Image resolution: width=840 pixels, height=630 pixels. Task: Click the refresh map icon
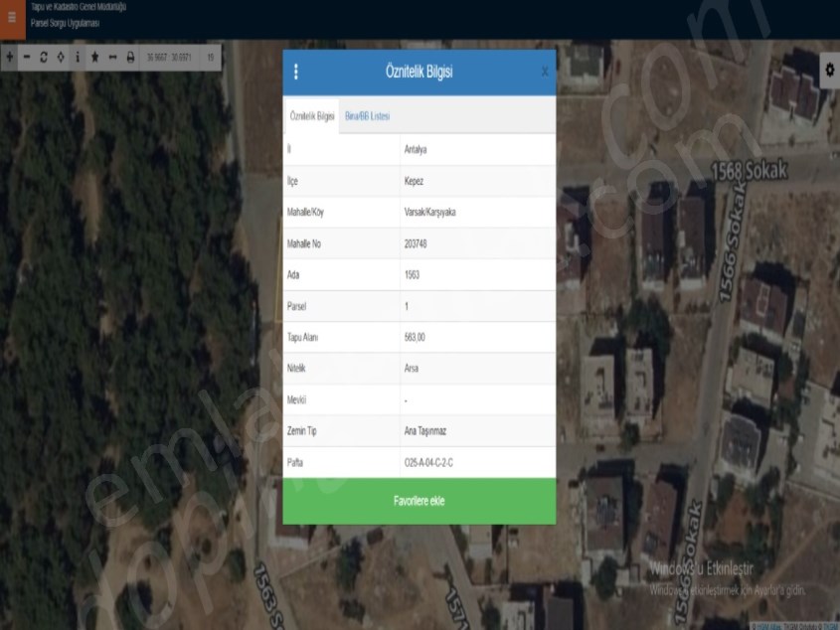tap(44, 57)
